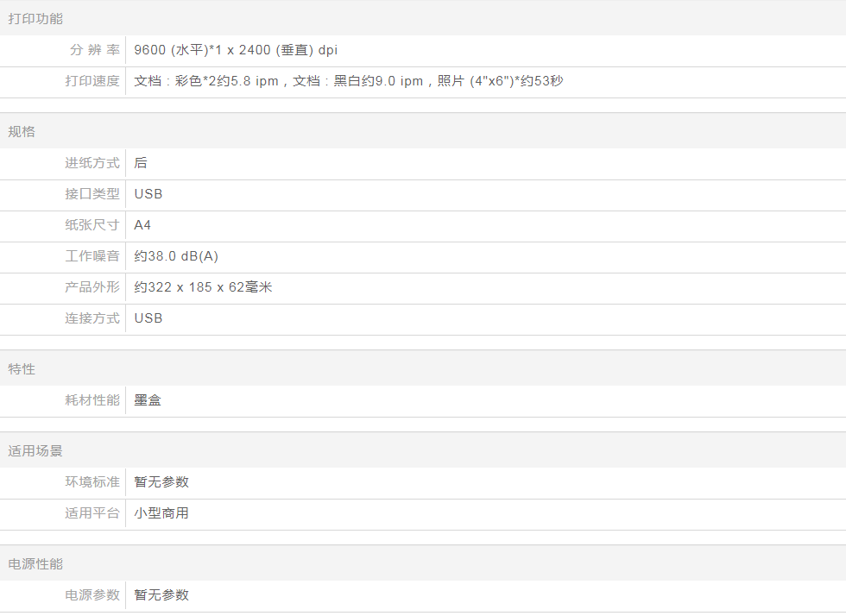This screenshot has height=616, width=846.
Task: Click the 工作噪音 row label
Action: point(92,256)
